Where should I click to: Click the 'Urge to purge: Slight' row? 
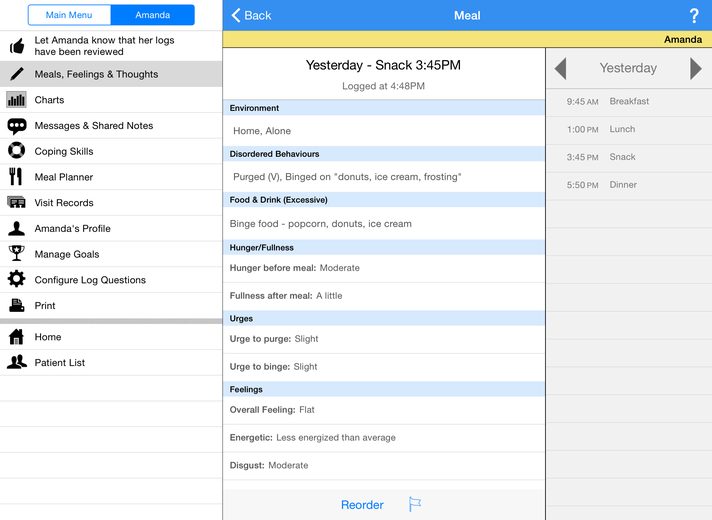click(384, 339)
